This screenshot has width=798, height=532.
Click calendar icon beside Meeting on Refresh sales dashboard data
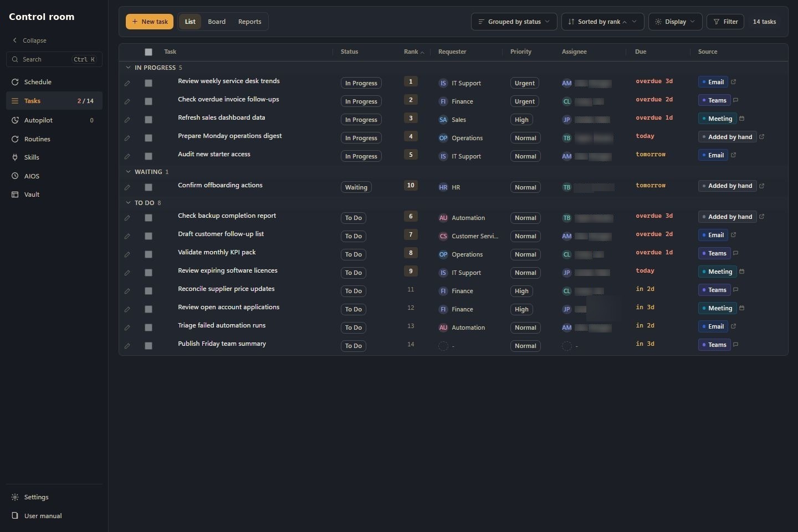(x=741, y=119)
